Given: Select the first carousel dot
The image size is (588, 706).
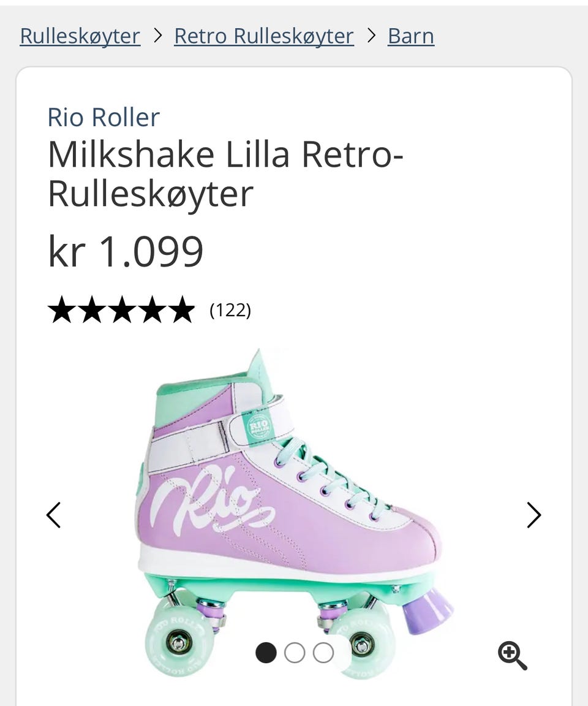Looking at the screenshot, I should (x=266, y=653).
